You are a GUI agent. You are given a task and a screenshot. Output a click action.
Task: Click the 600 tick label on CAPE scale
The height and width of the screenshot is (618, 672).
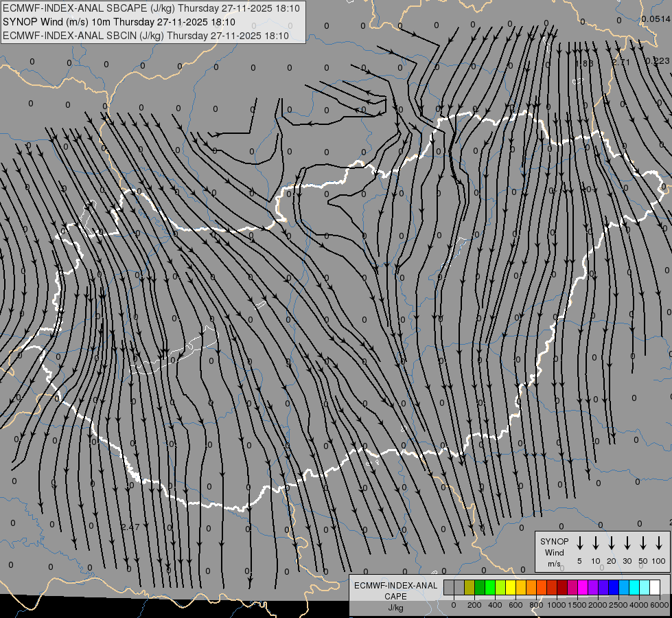515,605
